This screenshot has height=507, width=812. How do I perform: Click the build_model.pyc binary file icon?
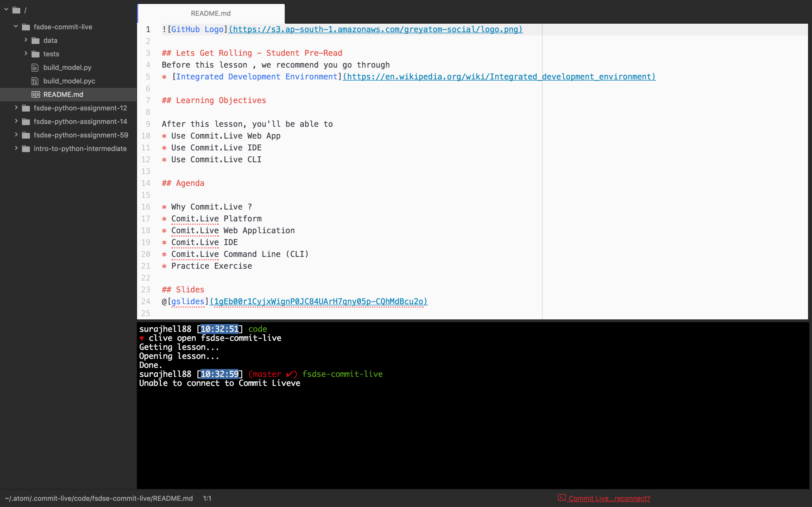pyautogui.click(x=35, y=81)
